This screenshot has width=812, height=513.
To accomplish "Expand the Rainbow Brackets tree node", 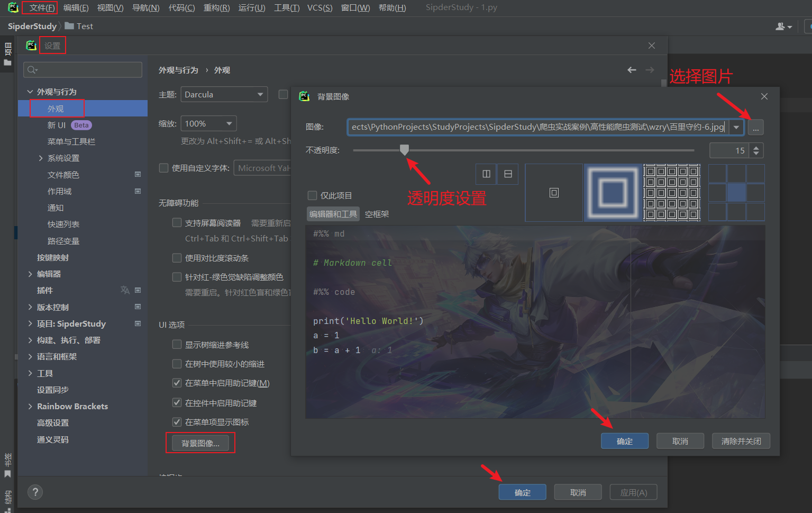I will (30, 406).
